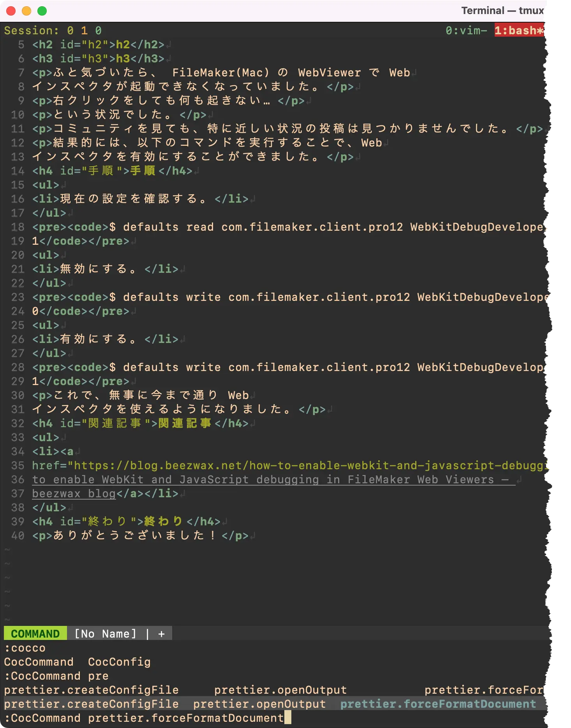Choose the CocConfig completion suggestion

pos(119,662)
